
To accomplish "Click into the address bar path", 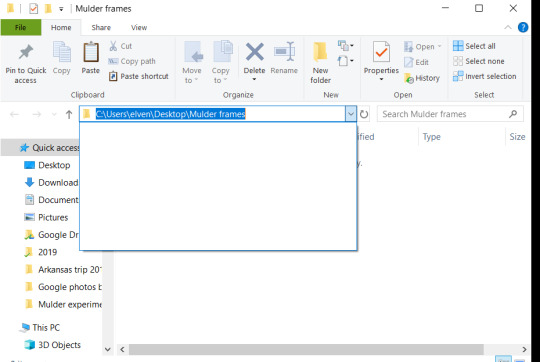I will tap(170, 114).
